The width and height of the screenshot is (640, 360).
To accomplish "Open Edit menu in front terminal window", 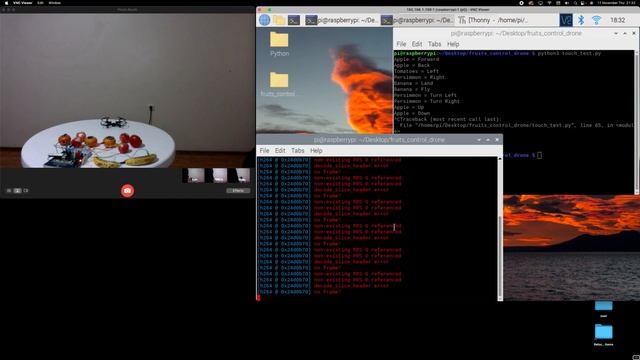I will 280,151.
